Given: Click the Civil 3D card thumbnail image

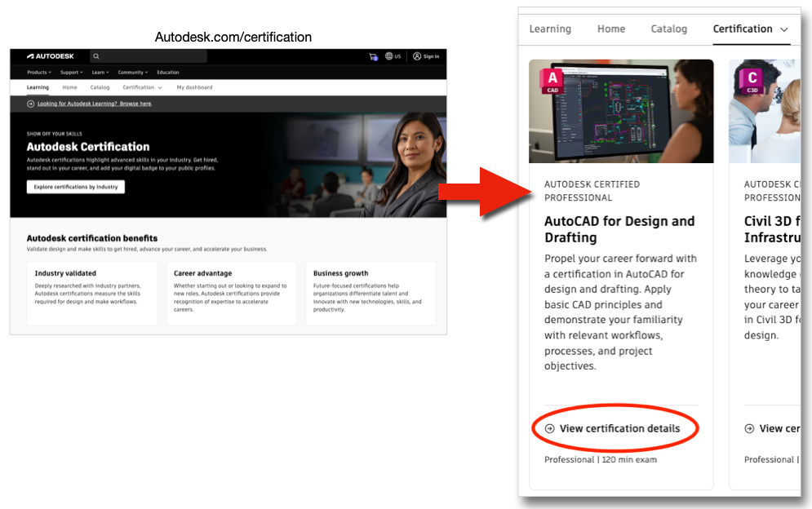Looking at the screenshot, I should 765,111.
